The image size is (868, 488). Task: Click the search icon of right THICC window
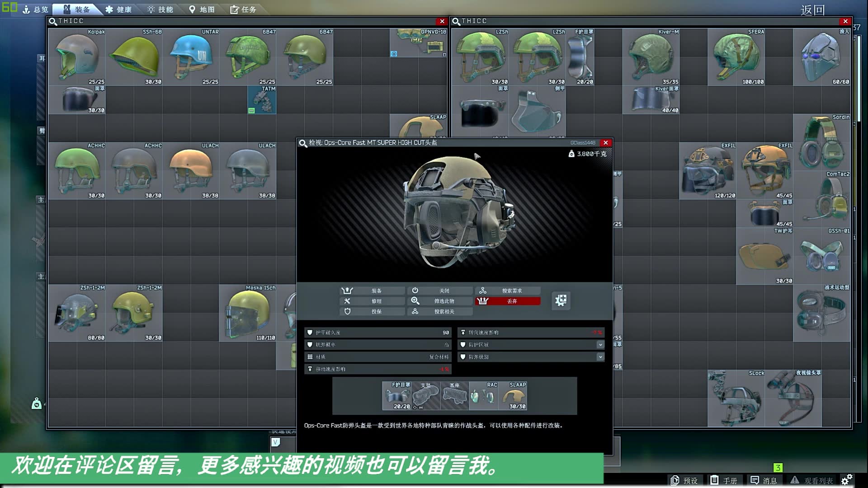(x=456, y=21)
